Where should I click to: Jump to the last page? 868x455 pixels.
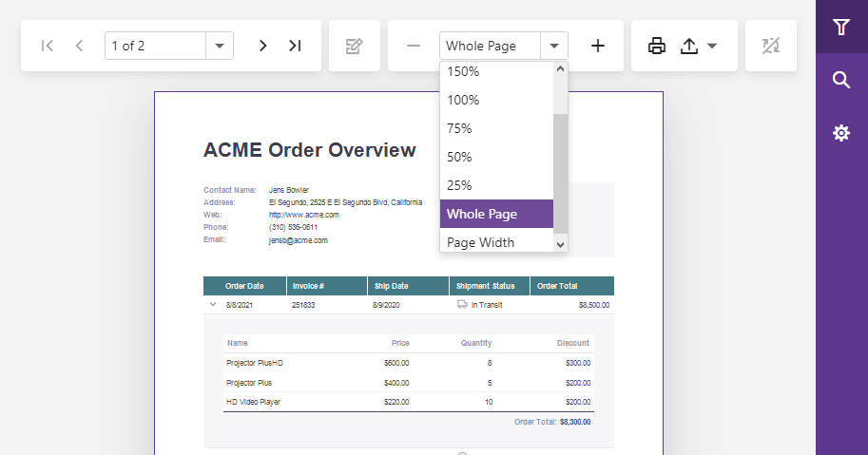pyautogui.click(x=295, y=46)
